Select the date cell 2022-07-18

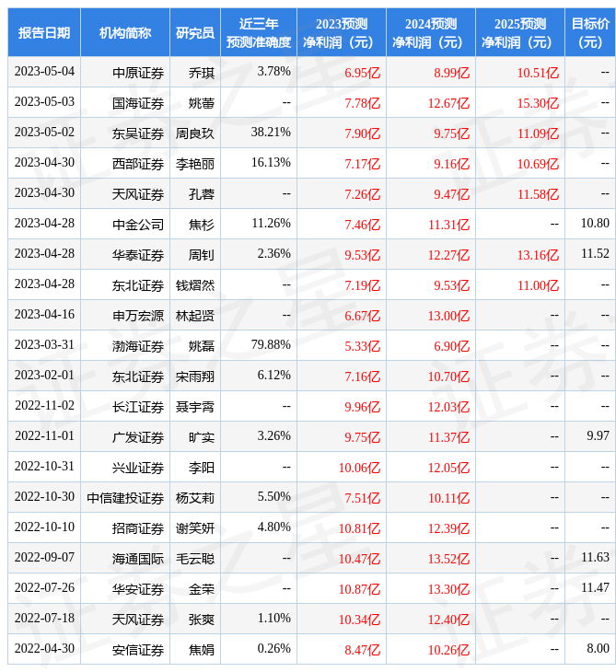[44, 619]
